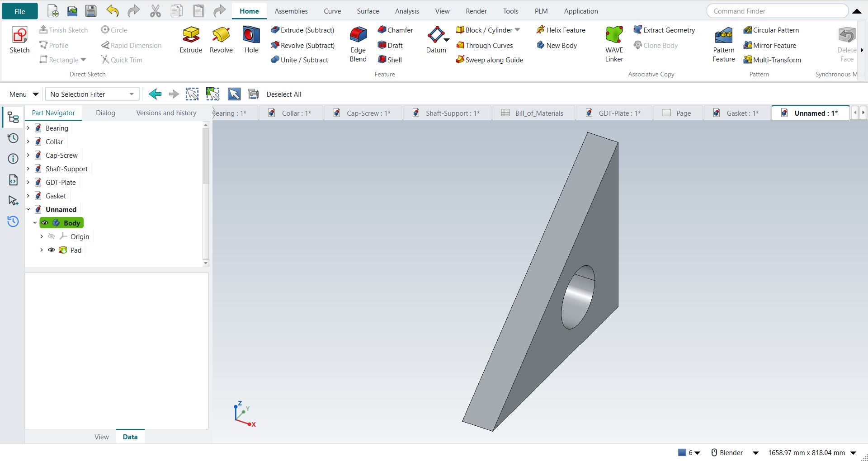The height and width of the screenshot is (461, 868).
Task: Click the Chamfer button
Action: (x=395, y=30)
